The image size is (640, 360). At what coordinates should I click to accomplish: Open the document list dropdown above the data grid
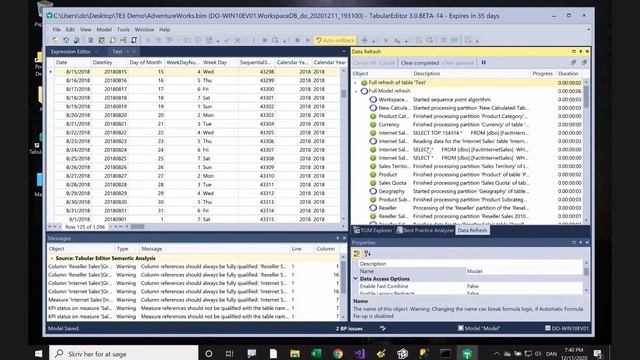click(343, 52)
